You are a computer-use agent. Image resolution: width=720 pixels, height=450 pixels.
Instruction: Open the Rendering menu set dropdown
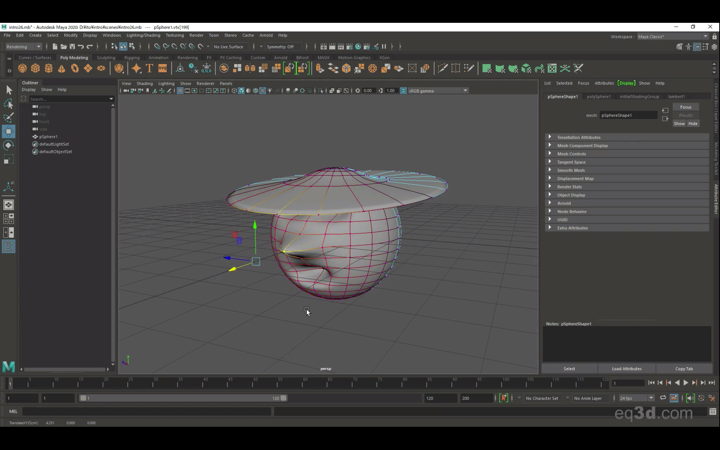coord(23,46)
